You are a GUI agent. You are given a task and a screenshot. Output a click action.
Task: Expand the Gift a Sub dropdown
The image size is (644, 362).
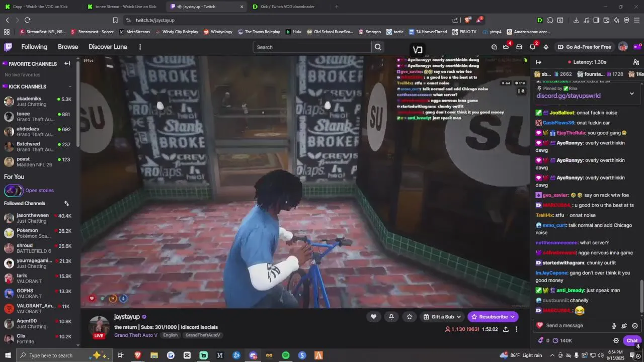pos(459,317)
